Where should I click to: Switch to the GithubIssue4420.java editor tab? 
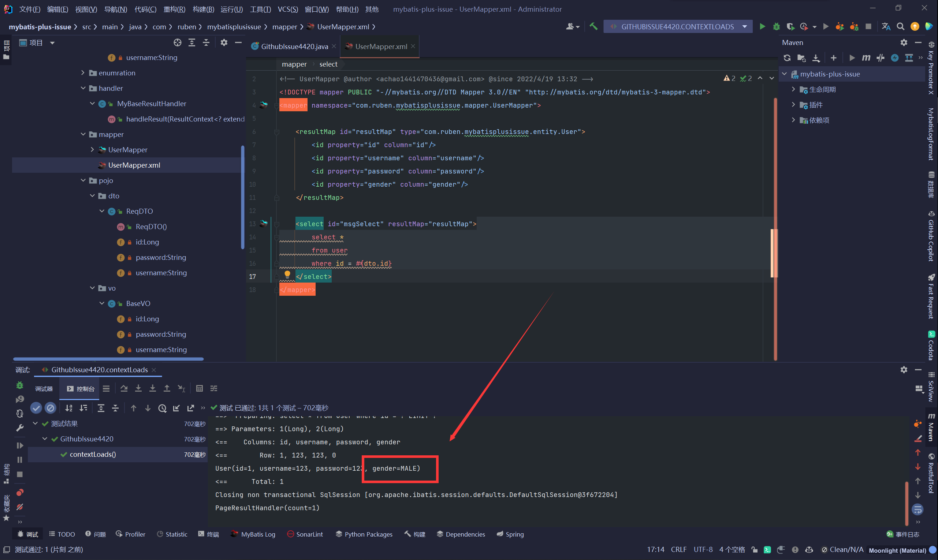click(x=294, y=46)
